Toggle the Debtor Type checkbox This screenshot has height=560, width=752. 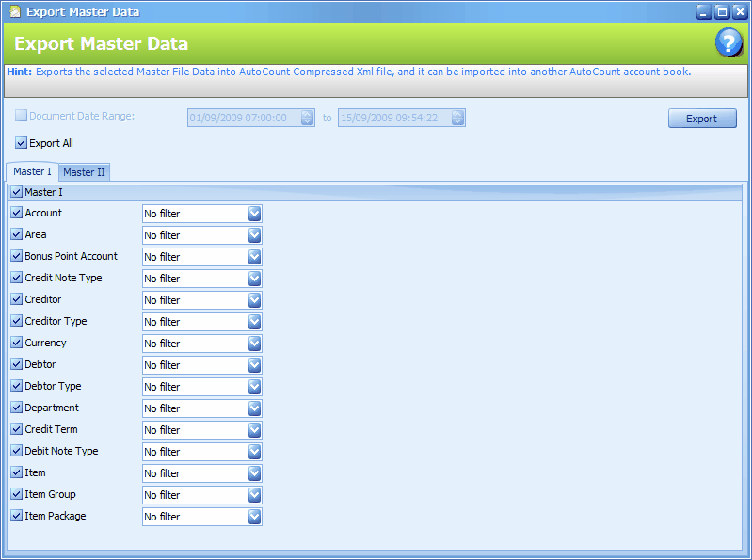16,386
